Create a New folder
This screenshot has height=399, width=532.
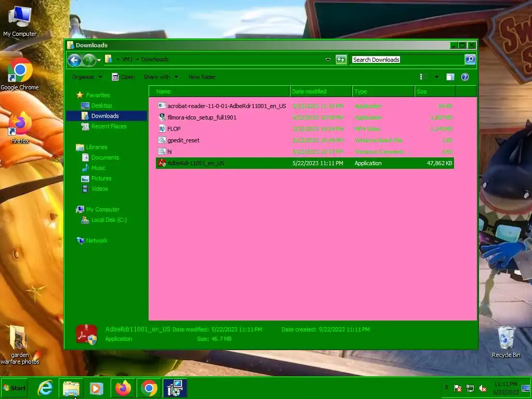click(x=202, y=77)
